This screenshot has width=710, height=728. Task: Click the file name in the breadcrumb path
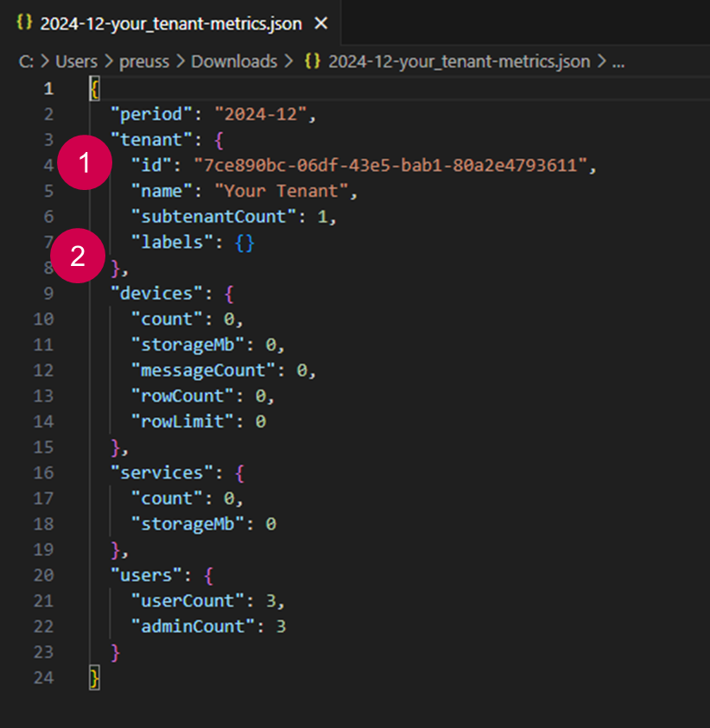pos(459,61)
